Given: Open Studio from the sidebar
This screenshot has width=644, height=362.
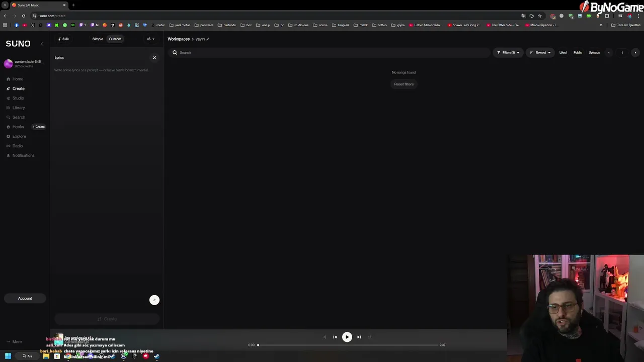Looking at the screenshot, I should (x=15, y=98).
